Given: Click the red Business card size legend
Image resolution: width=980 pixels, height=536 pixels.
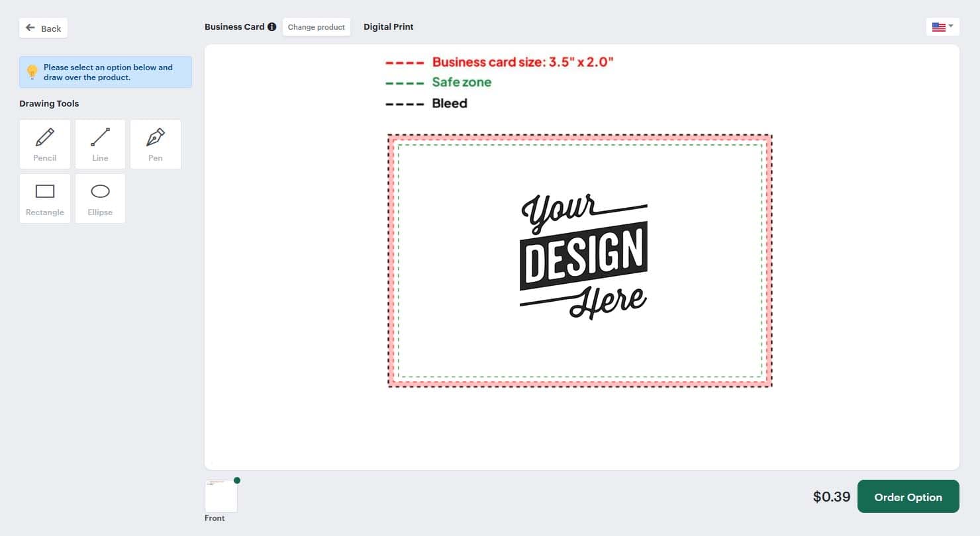Looking at the screenshot, I should [522, 62].
